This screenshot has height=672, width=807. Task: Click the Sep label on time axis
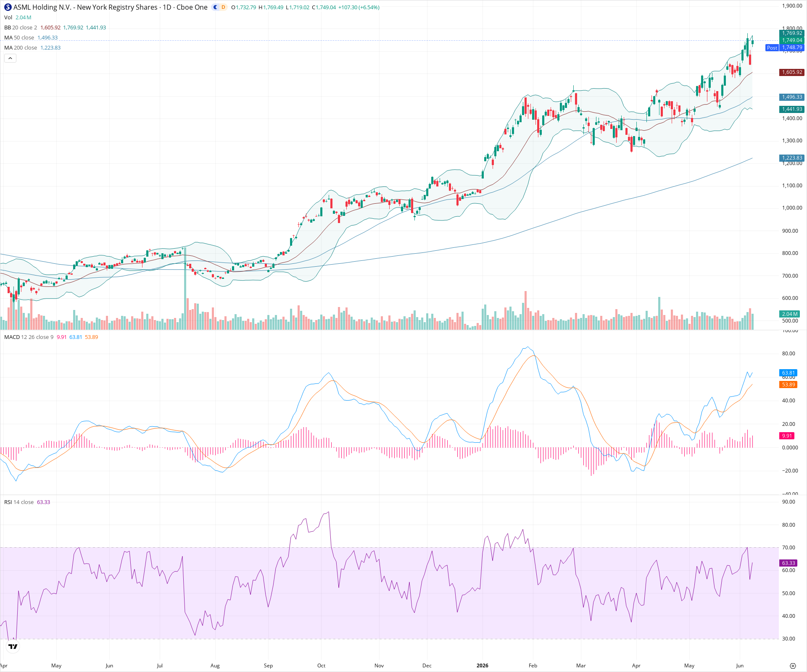268,665
